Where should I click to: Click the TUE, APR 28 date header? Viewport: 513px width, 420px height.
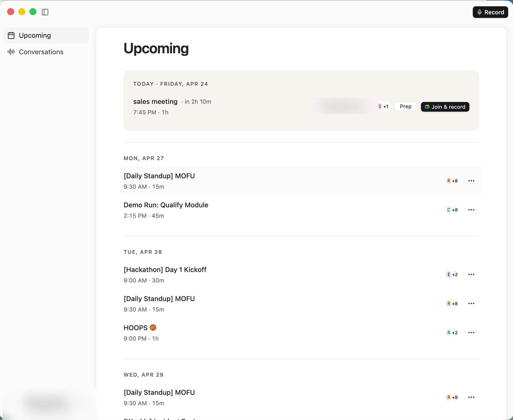(x=143, y=252)
